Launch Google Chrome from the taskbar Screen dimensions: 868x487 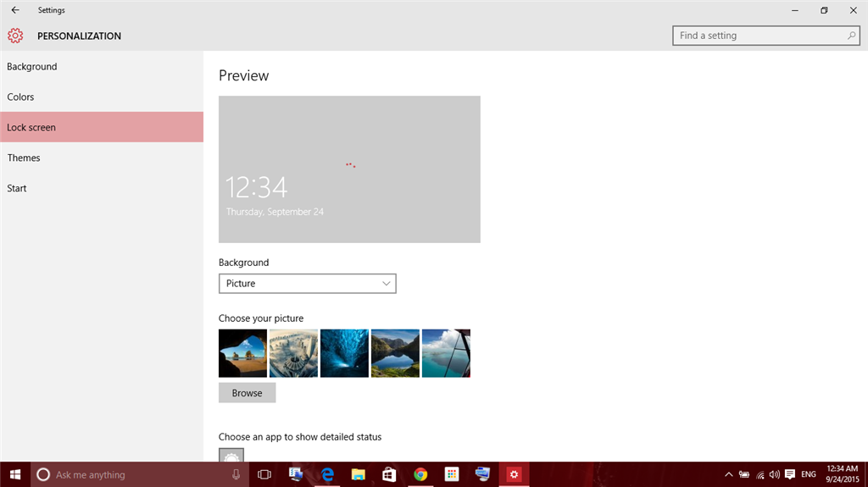pyautogui.click(x=420, y=474)
